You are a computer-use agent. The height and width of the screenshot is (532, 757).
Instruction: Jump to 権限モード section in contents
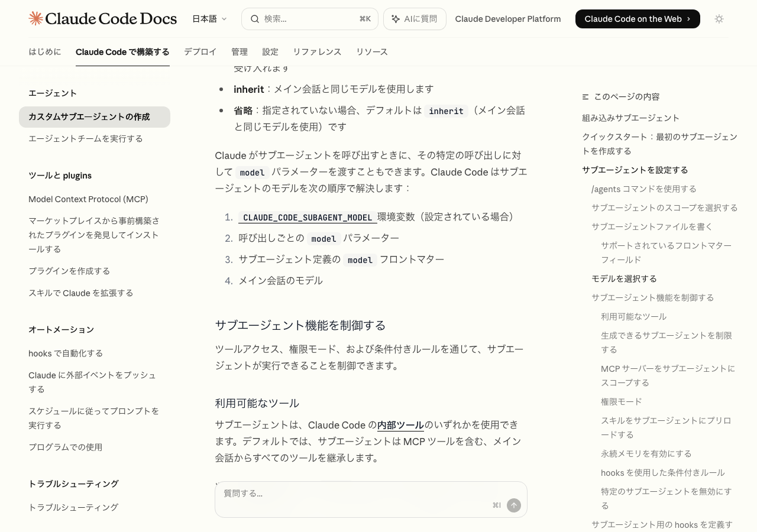click(621, 402)
